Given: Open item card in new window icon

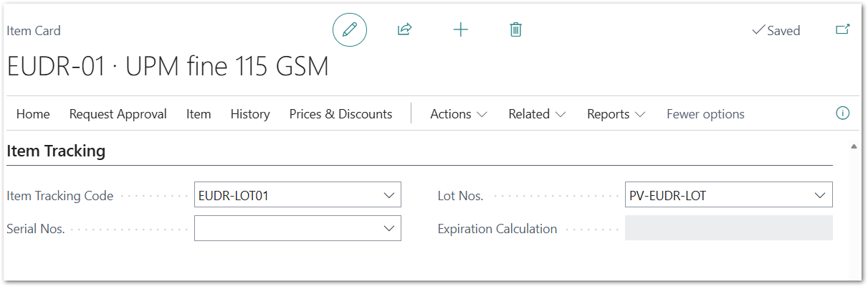Looking at the screenshot, I should coord(843,30).
